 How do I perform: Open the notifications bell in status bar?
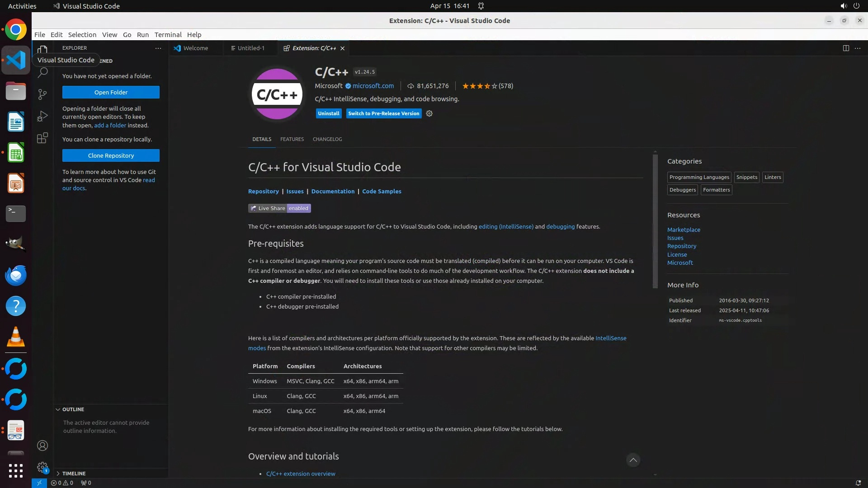click(x=858, y=483)
